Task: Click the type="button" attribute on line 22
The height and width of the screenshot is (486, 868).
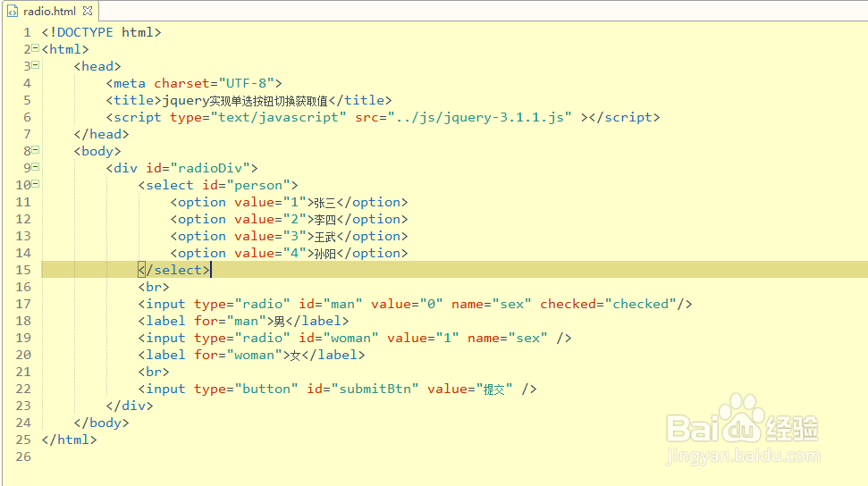Action: (x=246, y=390)
